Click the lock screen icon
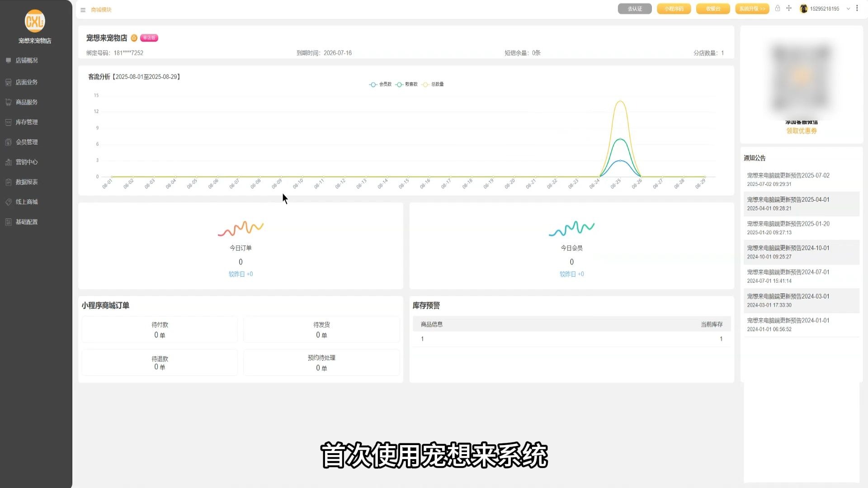This screenshot has width=868, height=488. [778, 8]
